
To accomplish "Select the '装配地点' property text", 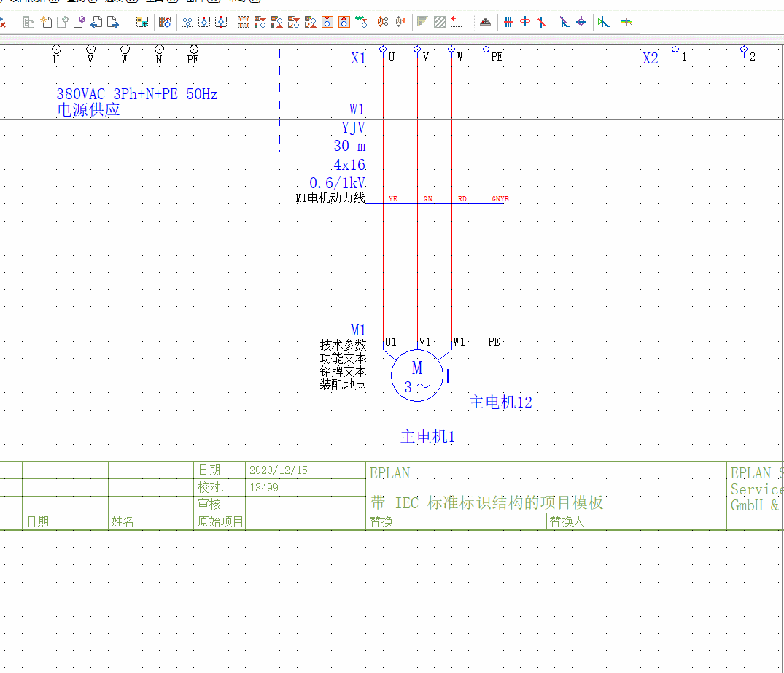I will (343, 384).
